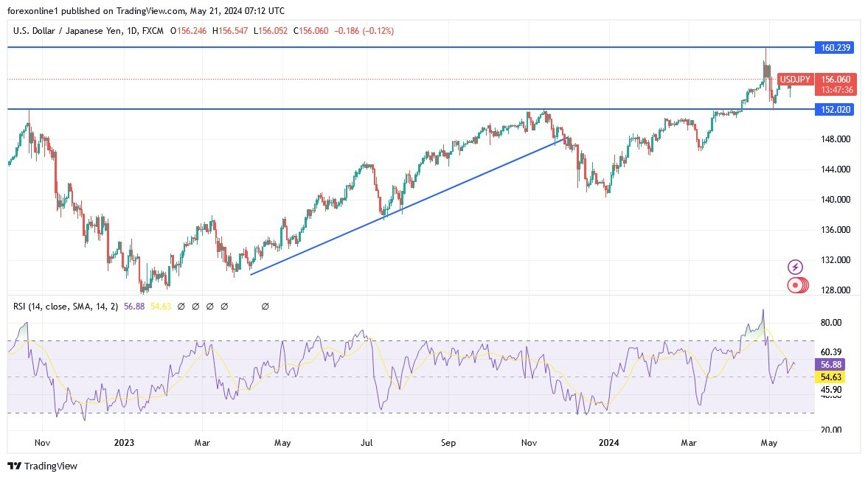Select the red concentric circles icon

tap(796, 284)
